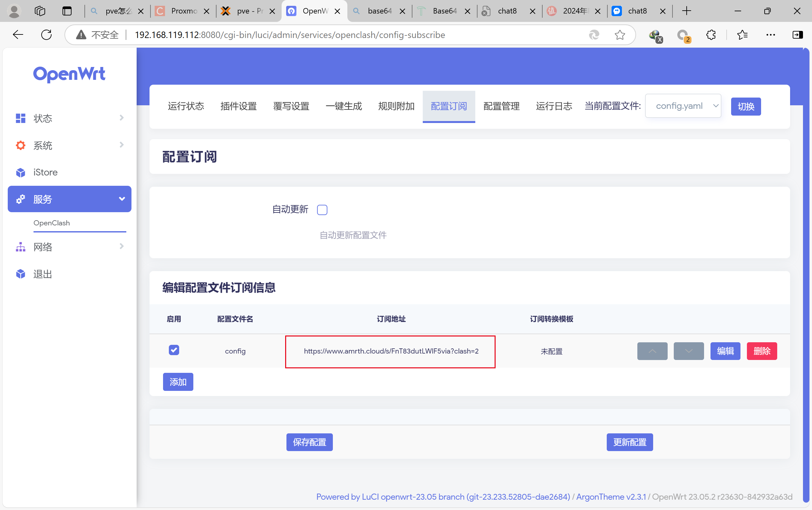Reload the page with the refresh icon

point(46,35)
